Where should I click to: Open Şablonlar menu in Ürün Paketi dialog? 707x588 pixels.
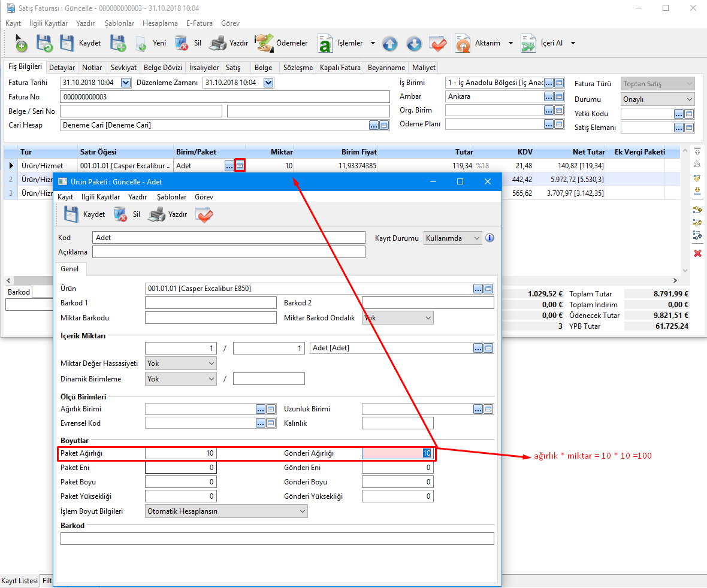tap(171, 197)
